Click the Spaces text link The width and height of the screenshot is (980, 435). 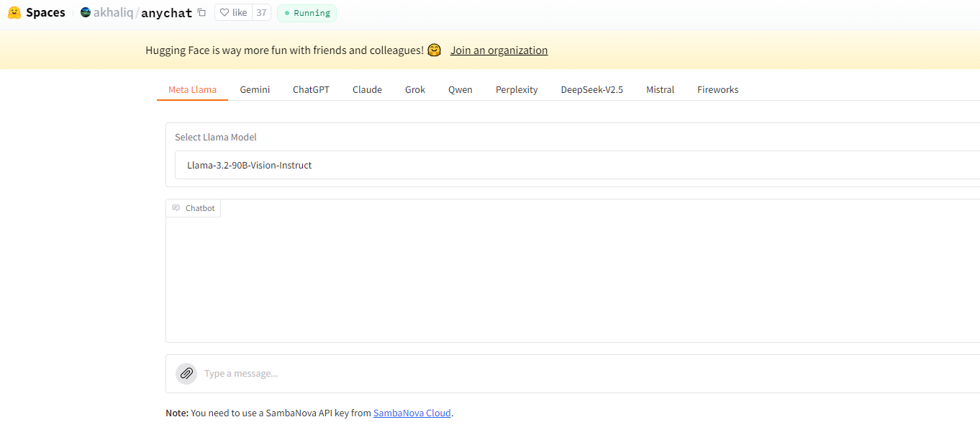tap(45, 12)
